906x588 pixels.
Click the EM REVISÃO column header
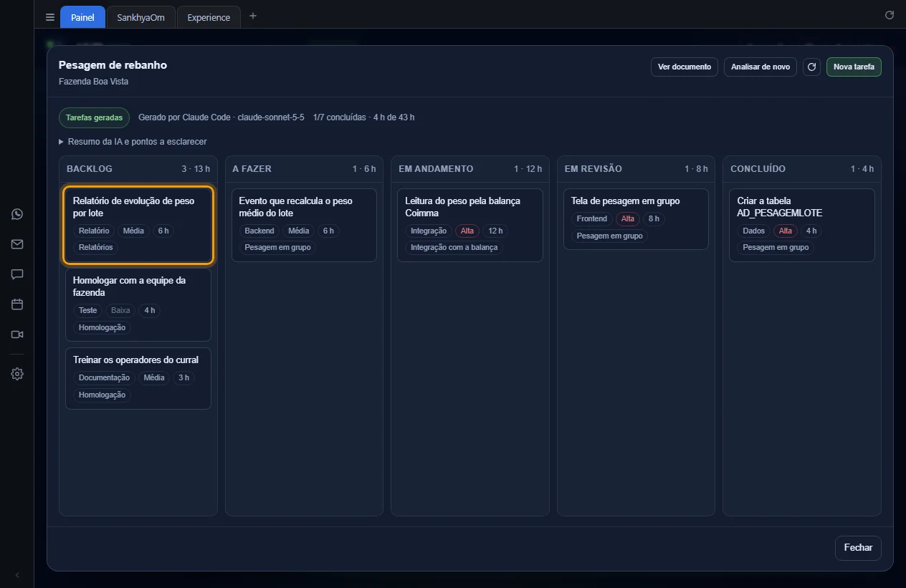click(636, 169)
